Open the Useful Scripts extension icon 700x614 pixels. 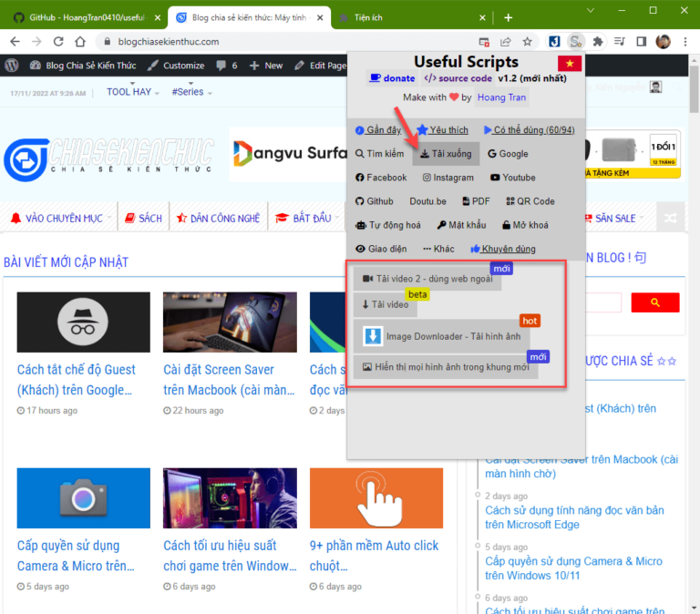(575, 41)
